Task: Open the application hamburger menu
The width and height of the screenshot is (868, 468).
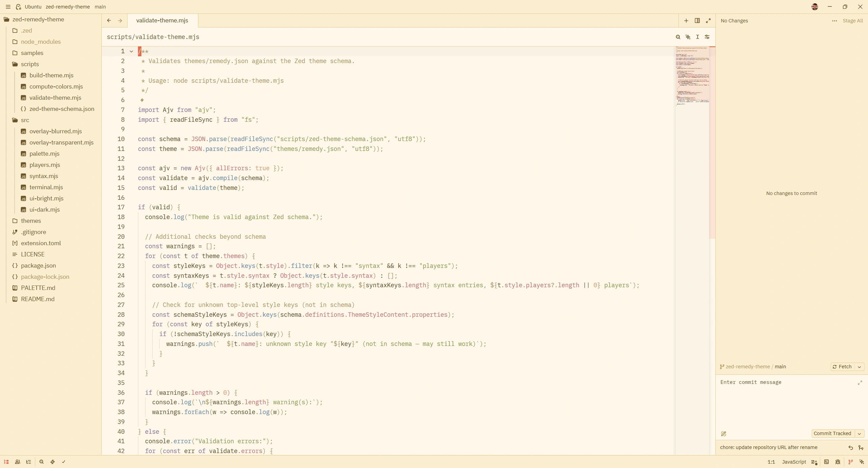Action: pyautogui.click(x=8, y=7)
